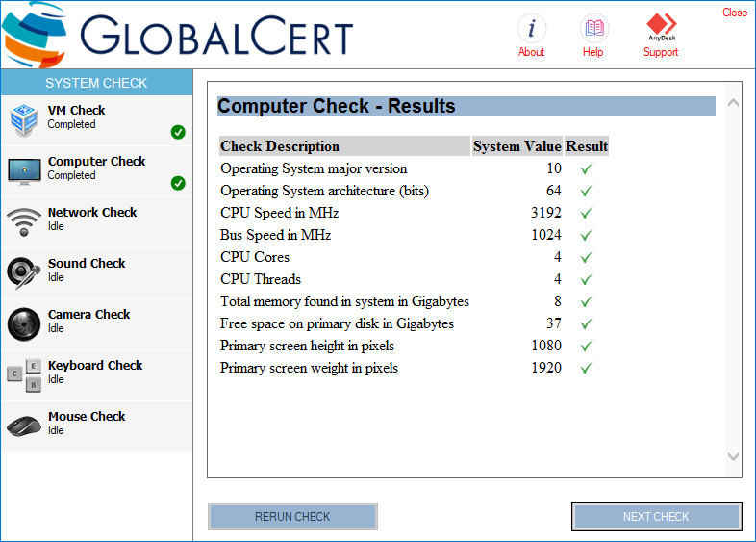Switch to Keyboard Check step
This screenshot has height=542, width=756.
click(x=95, y=366)
